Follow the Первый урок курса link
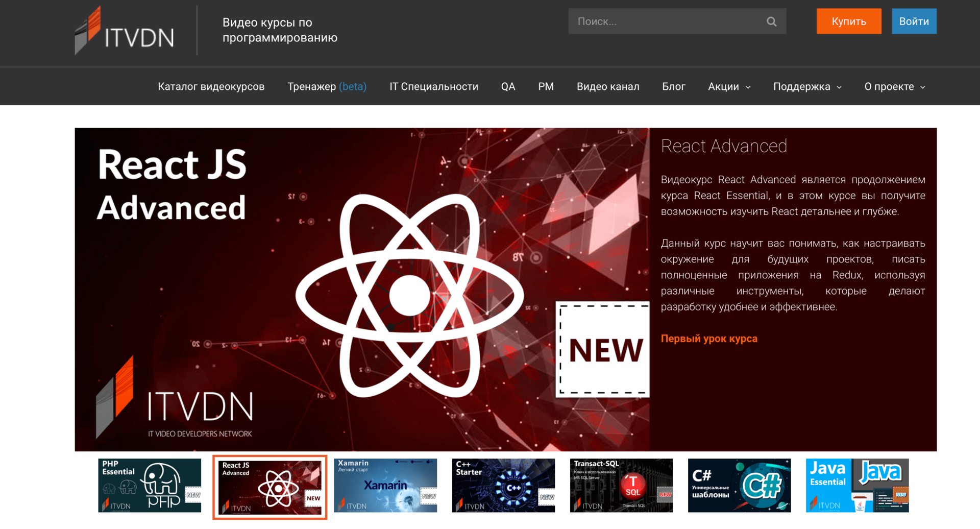Image resolution: width=980 pixels, height=529 pixels. click(709, 339)
